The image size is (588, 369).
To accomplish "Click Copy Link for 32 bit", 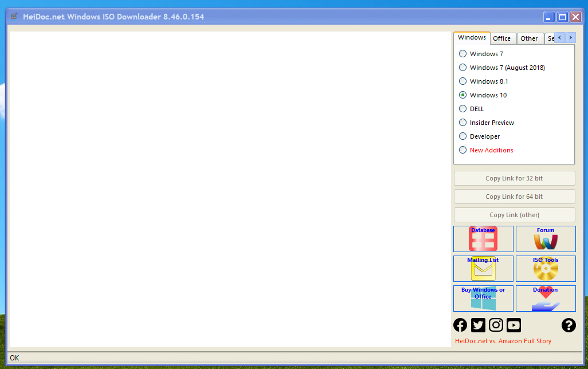I will click(x=514, y=178).
